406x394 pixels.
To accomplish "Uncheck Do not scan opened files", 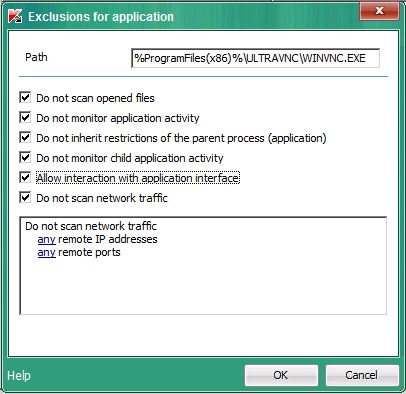I will point(25,98).
